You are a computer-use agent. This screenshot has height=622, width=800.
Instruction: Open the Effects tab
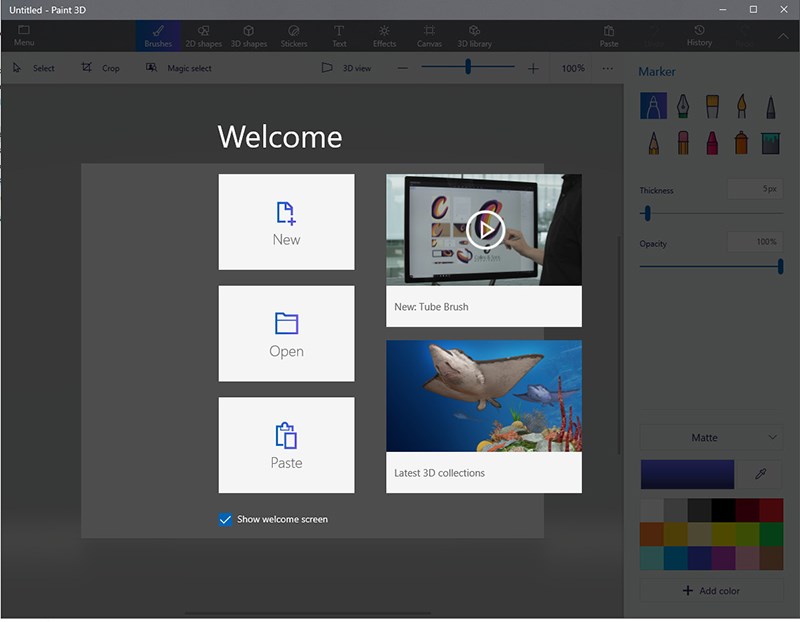click(x=384, y=35)
